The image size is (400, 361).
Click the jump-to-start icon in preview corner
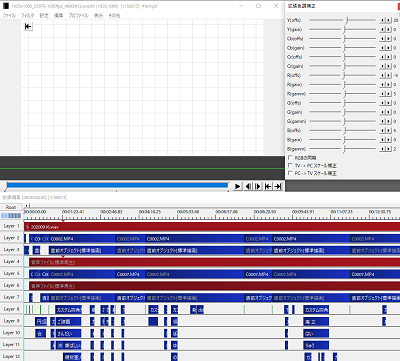[x=28, y=26]
